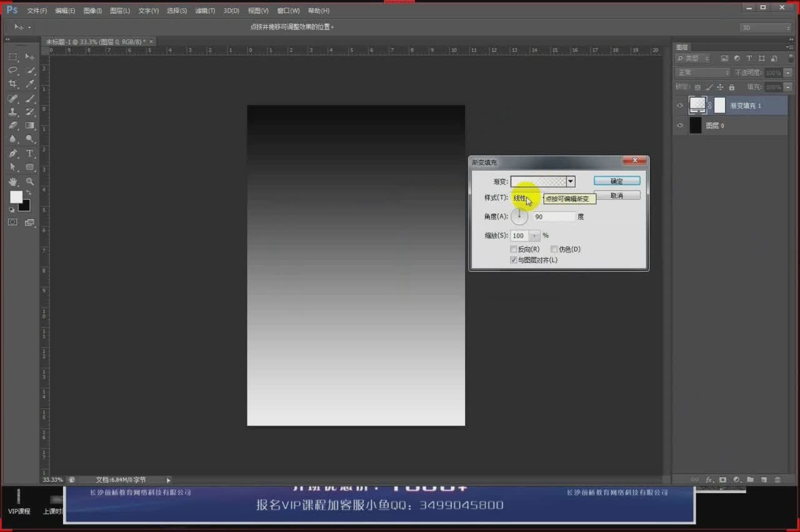Filter layers by smart objects

pyautogui.click(x=774, y=58)
